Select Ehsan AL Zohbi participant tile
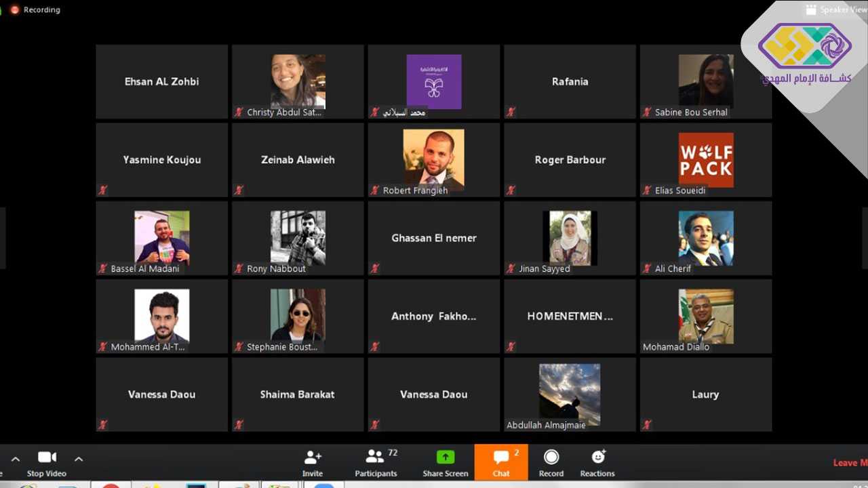This screenshot has height=488, width=868. pos(161,81)
